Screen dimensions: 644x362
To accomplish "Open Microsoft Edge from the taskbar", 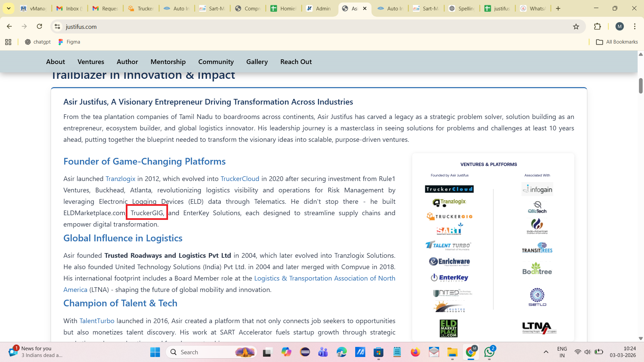I will click(341, 352).
